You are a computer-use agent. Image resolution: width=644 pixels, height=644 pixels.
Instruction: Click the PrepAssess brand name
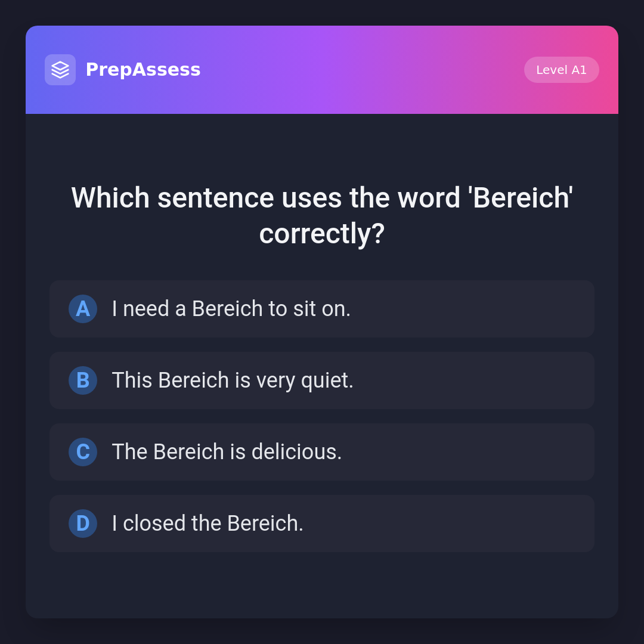[x=143, y=70]
